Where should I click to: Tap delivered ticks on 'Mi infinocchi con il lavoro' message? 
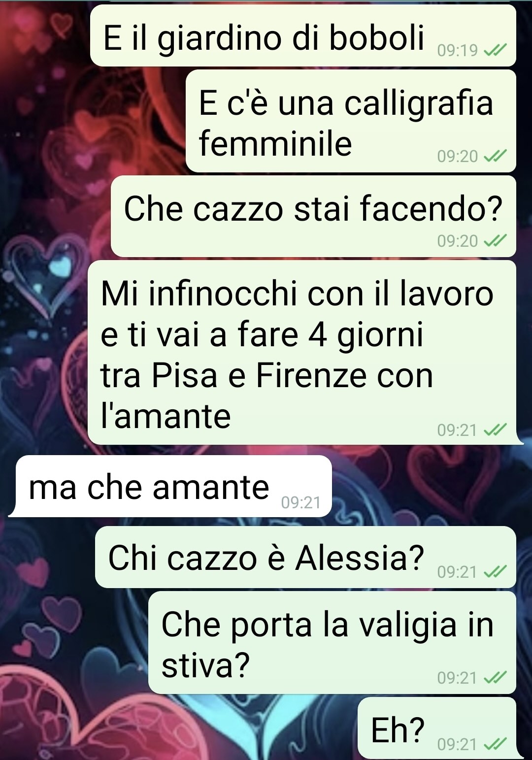[495, 430]
